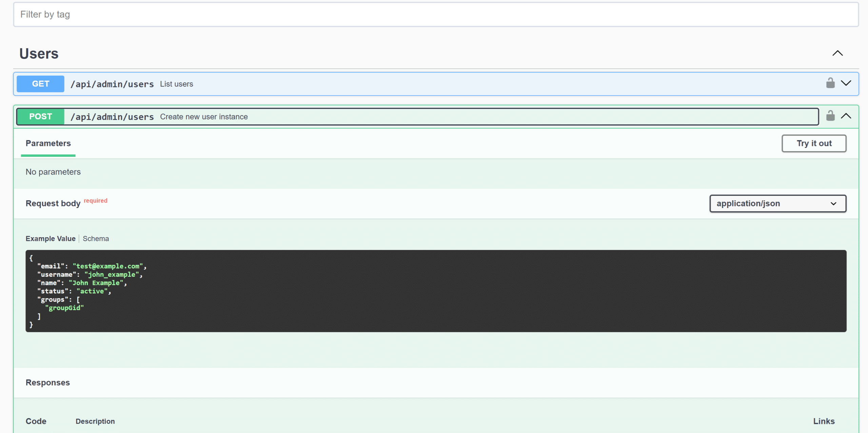The image size is (868, 433).
Task: Click the 'List users' summary text
Action: [x=176, y=84]
